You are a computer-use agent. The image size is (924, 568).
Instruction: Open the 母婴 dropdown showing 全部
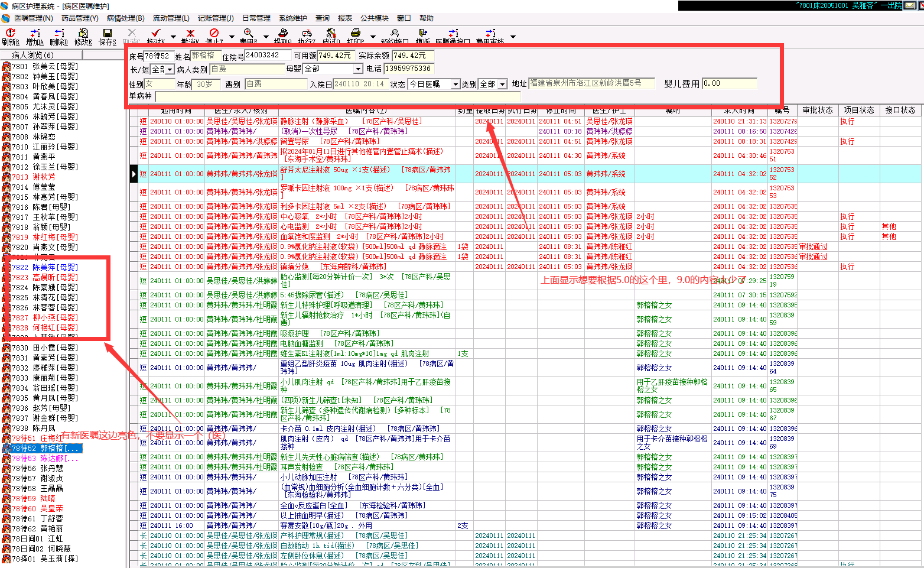click(357, 69)
